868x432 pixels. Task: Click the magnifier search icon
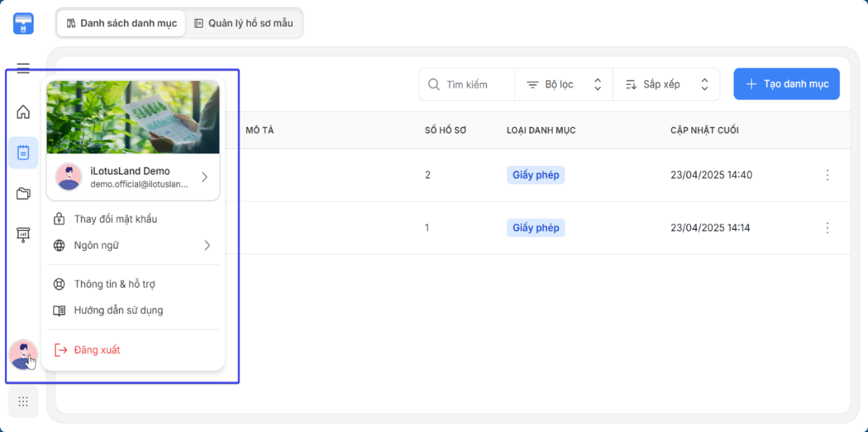point(433,84)
